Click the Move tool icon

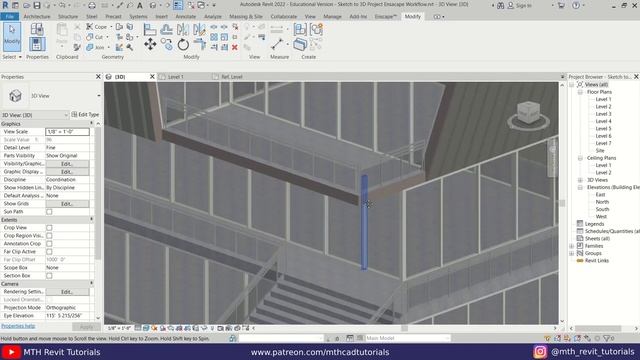point(150,44)
